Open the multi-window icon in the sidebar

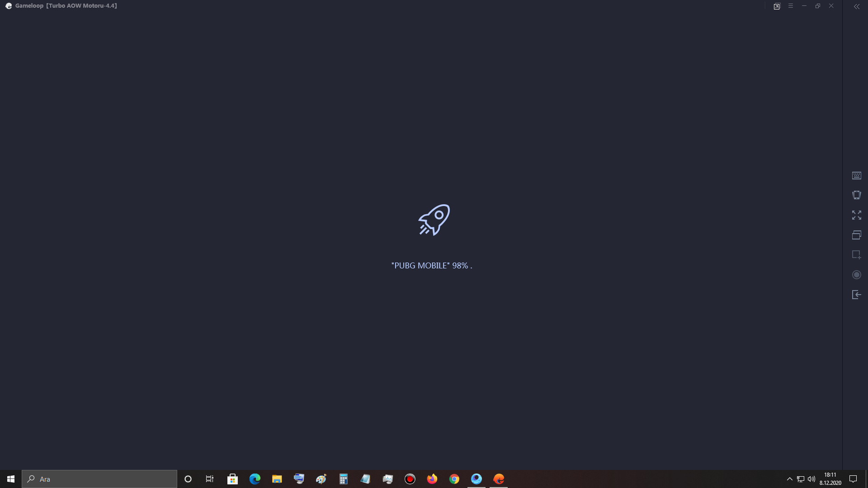pos(856,235)
